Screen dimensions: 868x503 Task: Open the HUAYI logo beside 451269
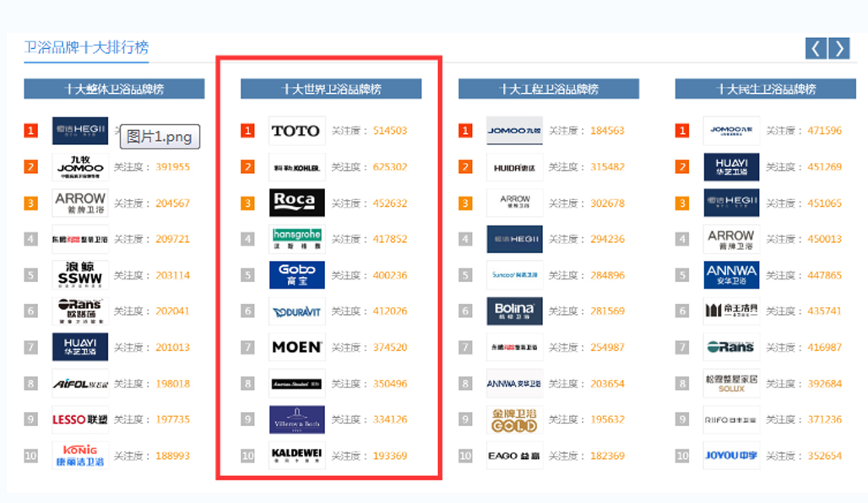(731, 167)
